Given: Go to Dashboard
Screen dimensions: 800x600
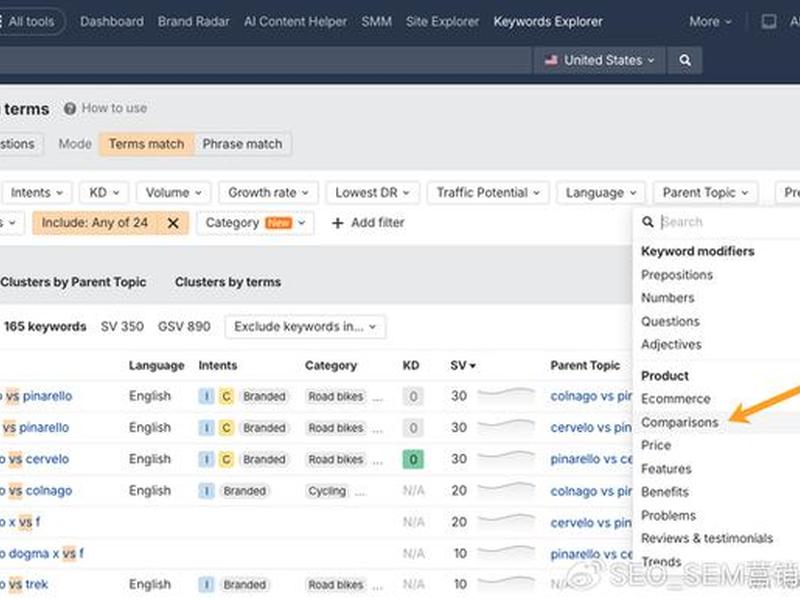Looking at the screenshot, I should pos(112,21).
